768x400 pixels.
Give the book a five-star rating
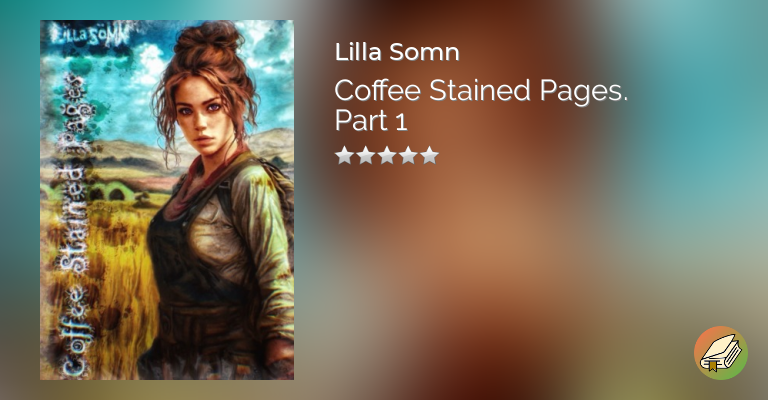[430, 155]
